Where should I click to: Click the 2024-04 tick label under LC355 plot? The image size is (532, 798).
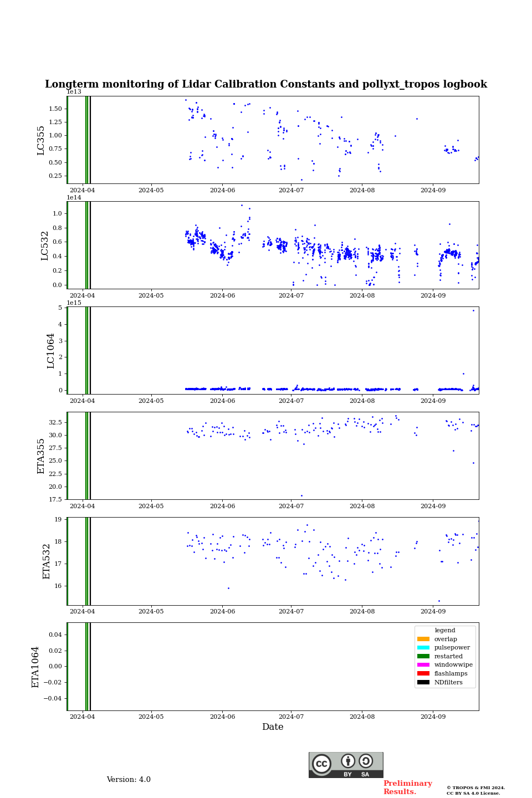coord(82,190)
